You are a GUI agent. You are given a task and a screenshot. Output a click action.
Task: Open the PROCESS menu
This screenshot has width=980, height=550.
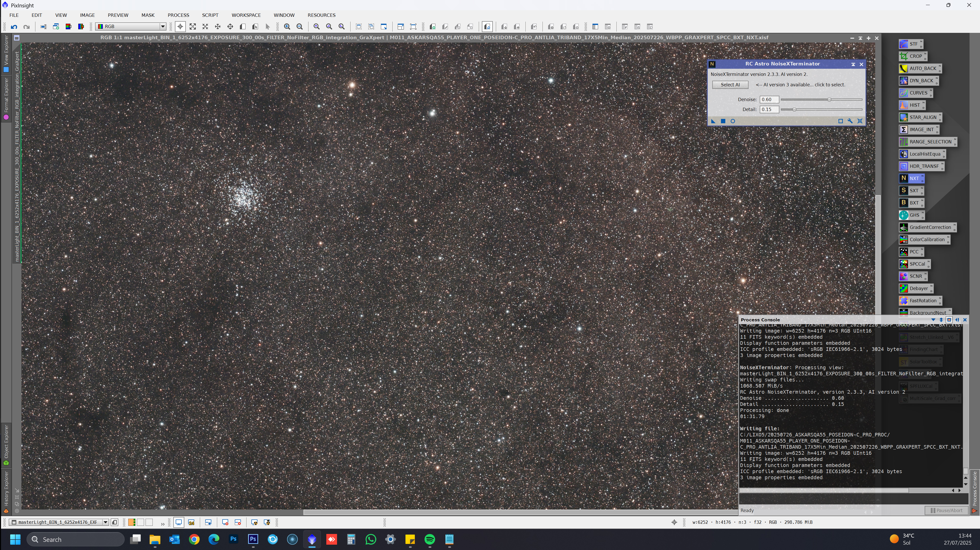[x=178, y=15]
